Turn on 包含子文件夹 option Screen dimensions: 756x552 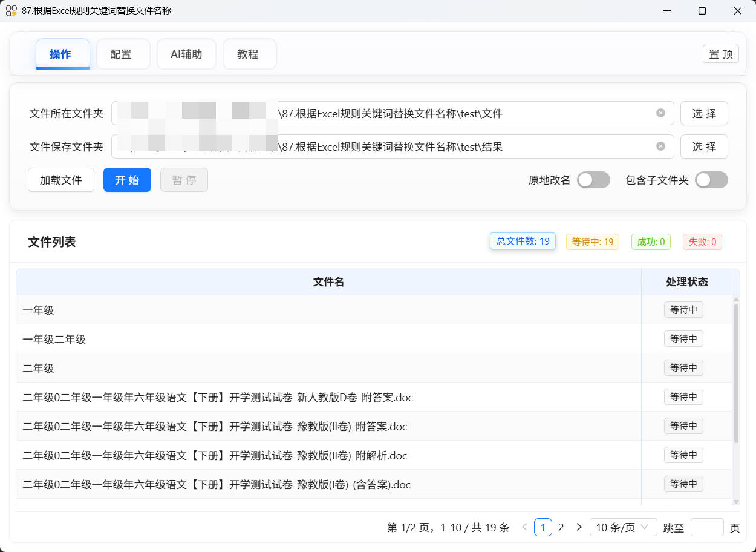(x=711, y=180)
